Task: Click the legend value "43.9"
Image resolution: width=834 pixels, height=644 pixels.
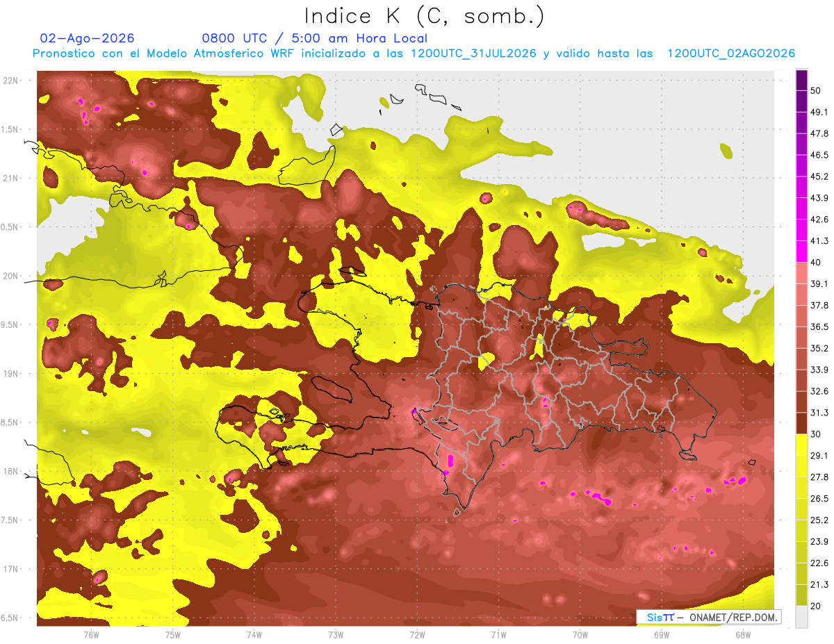Action: 819,198
